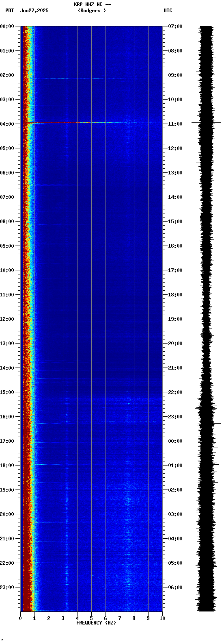Viewport: 224px width, 644px height.
Task: Click the UTC time label '11:00'
Action: tap(175, 124)
